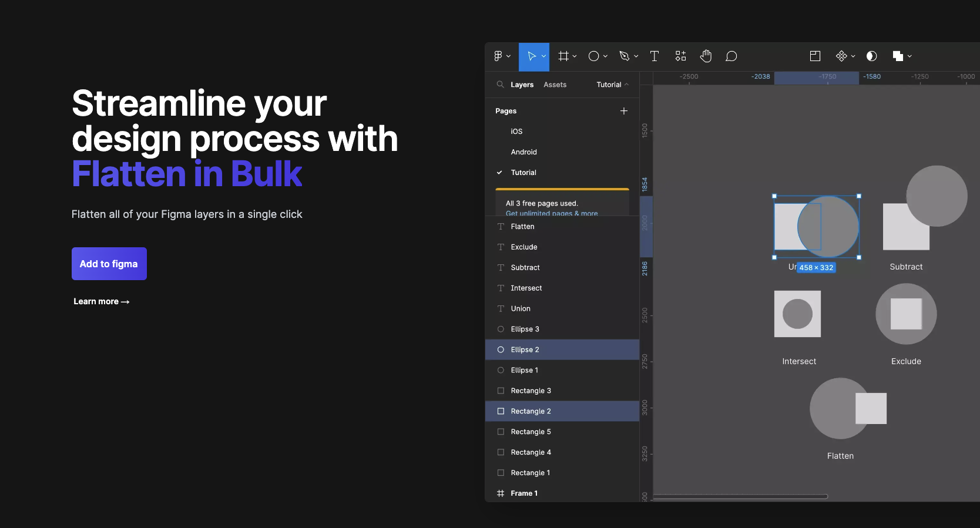The width and height of the screenshot is (980, 528).
Task: Click the Use as mask icon
Action: 872,56
